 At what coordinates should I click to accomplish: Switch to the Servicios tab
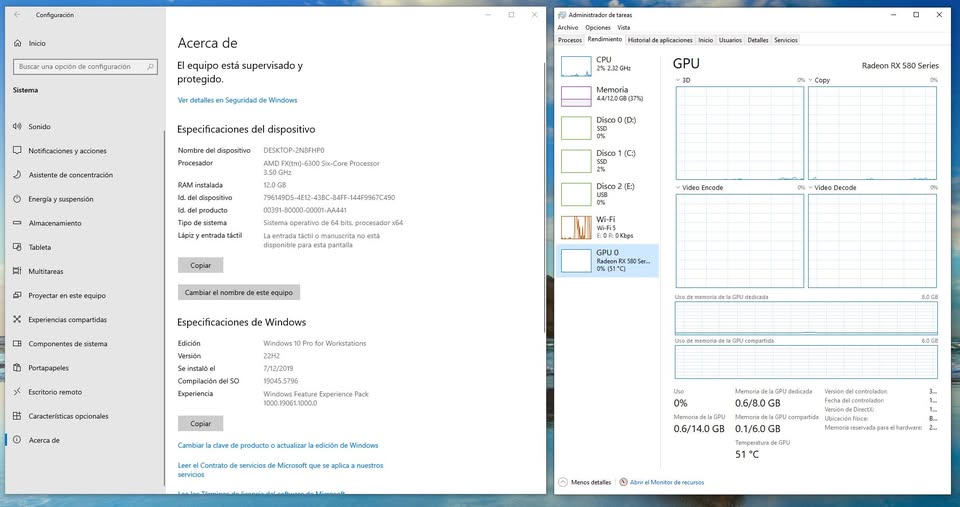pyautogui.click(x=786, y=40)
